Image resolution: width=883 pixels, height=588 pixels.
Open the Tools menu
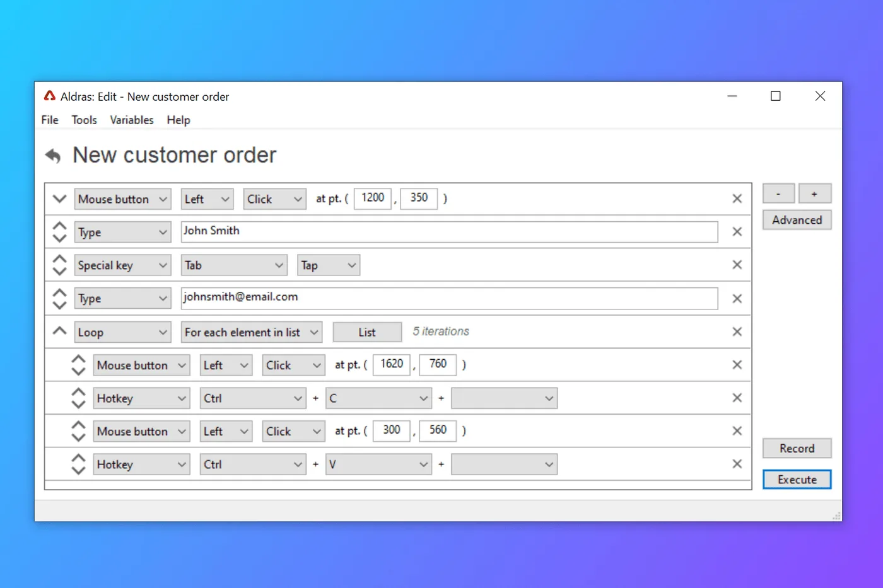(x=84, y=120)
